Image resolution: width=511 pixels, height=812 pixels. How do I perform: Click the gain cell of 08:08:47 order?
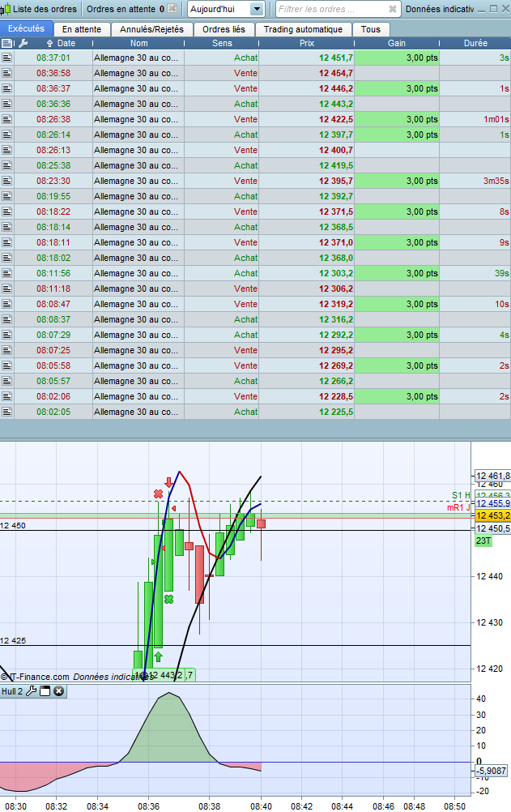[x=397, y=304]
